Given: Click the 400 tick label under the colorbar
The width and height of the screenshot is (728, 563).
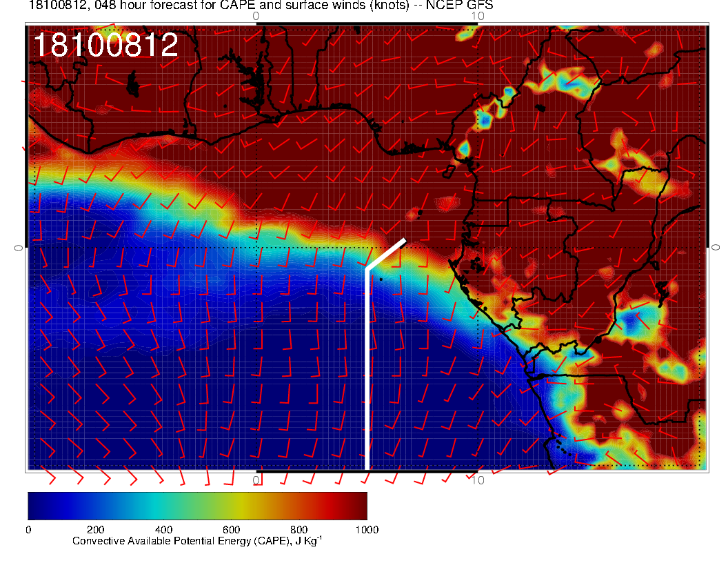Looking at the screenshot, I should (163, 530).
